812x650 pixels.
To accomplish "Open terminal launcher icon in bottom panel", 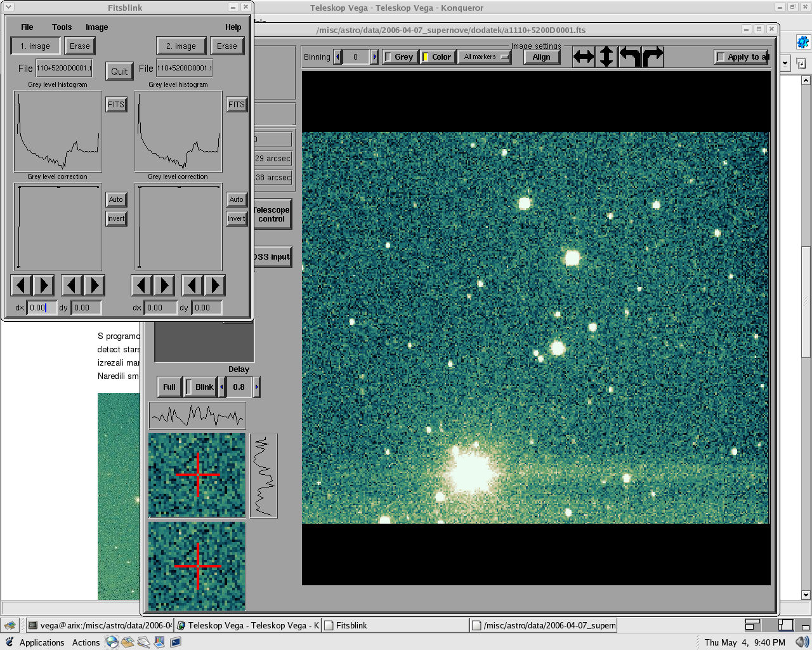I will (x=176, y=642).
